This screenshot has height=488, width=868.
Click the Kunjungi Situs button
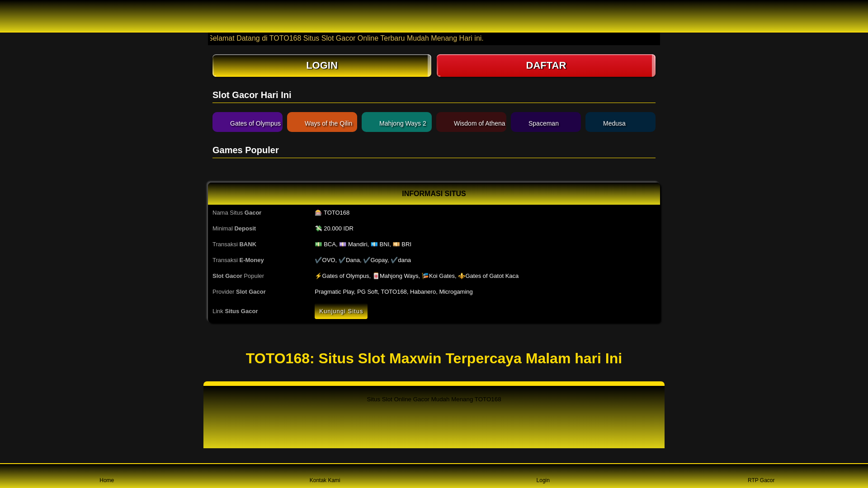point(341,311)
